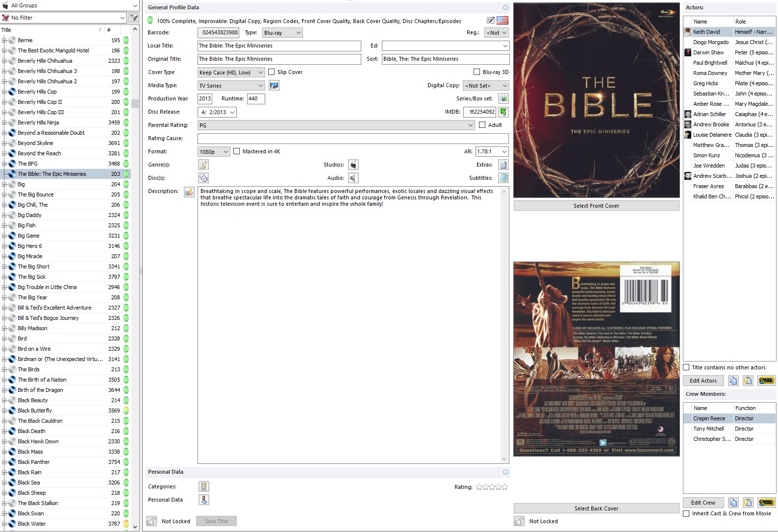Click the Crew Function column header
The image size is (778, 532).
(754, 408)
